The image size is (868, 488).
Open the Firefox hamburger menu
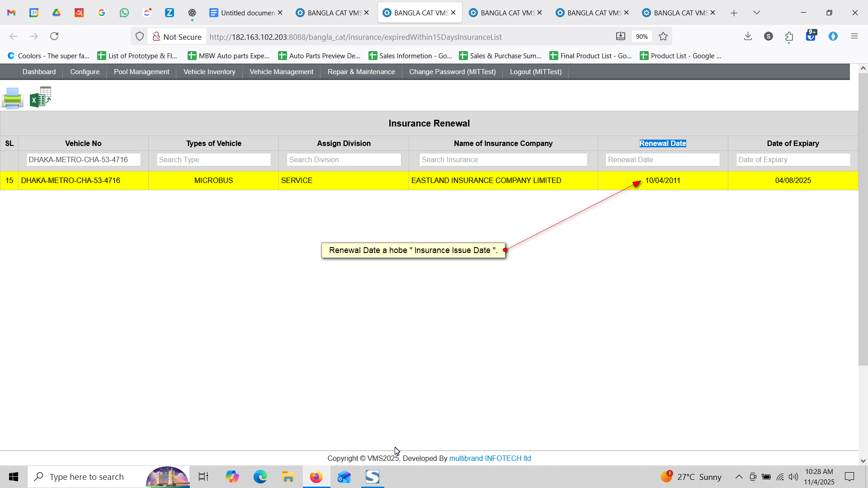click(x=854, y=36)
